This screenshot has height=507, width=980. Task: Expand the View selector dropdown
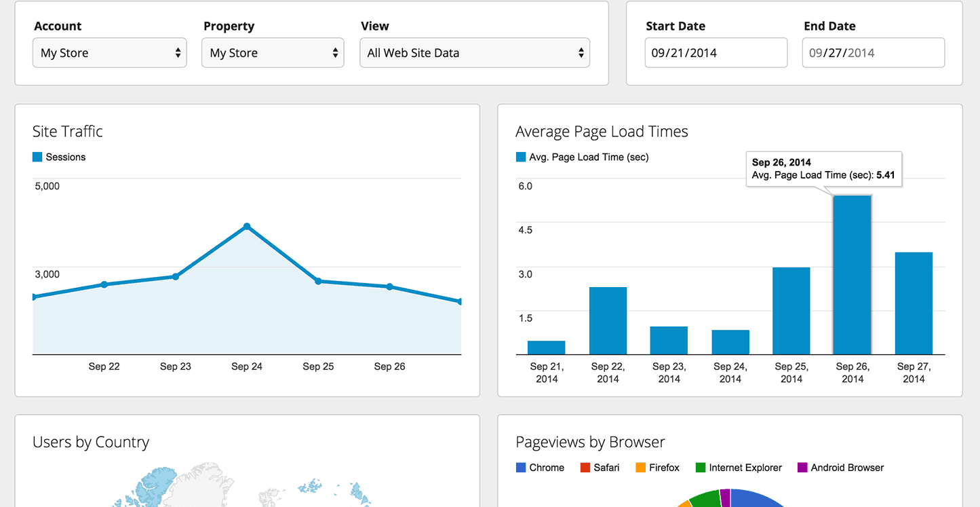(x=475, y=53)
